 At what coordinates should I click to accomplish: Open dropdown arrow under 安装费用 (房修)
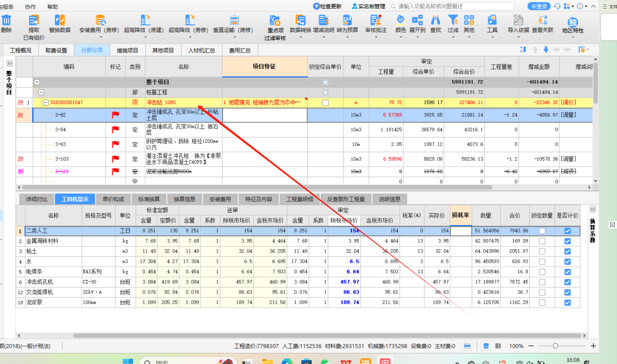pyautogui.click(x=101, y=37)
